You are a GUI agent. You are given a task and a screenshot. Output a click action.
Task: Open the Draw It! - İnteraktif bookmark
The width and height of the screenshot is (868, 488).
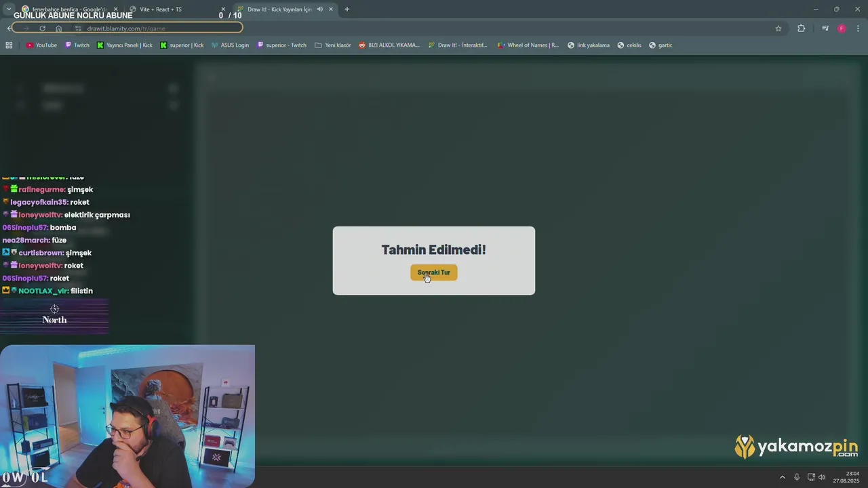pos(458,45)
